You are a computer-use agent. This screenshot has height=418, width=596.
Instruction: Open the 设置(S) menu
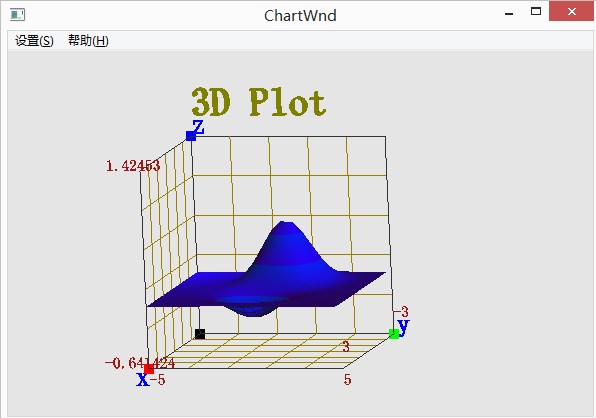click(34, 40)
